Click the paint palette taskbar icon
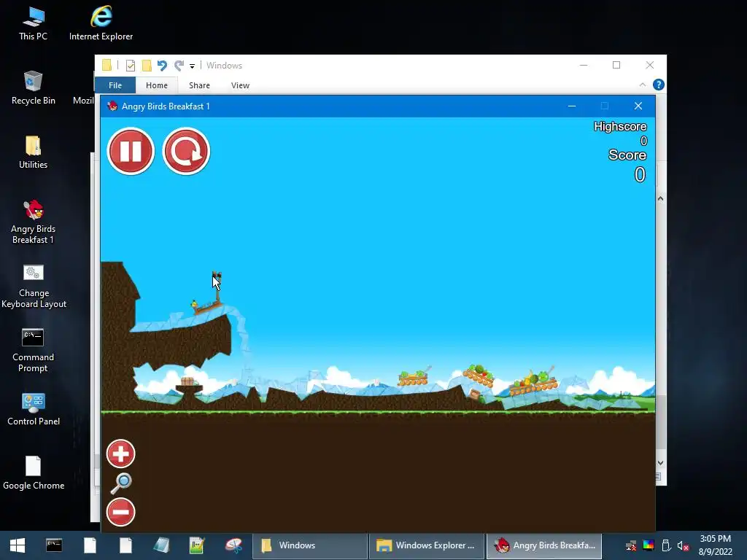 (x=233, y=545)
